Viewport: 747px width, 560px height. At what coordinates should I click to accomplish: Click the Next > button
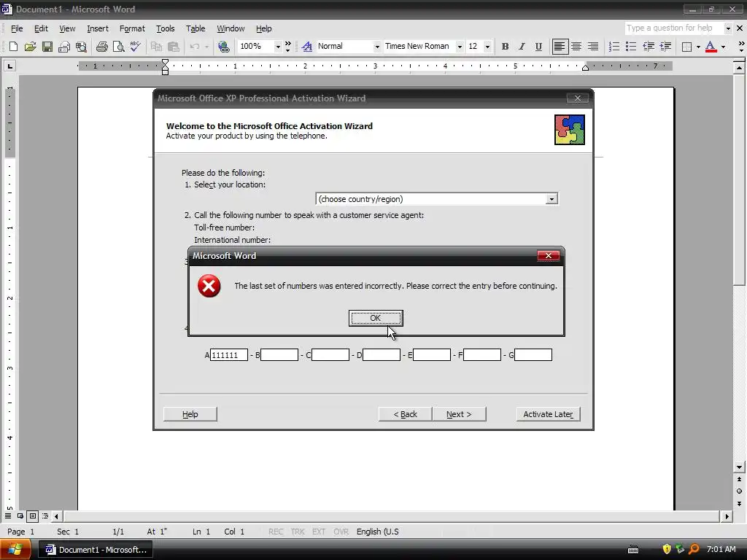[x=459, y=414]
